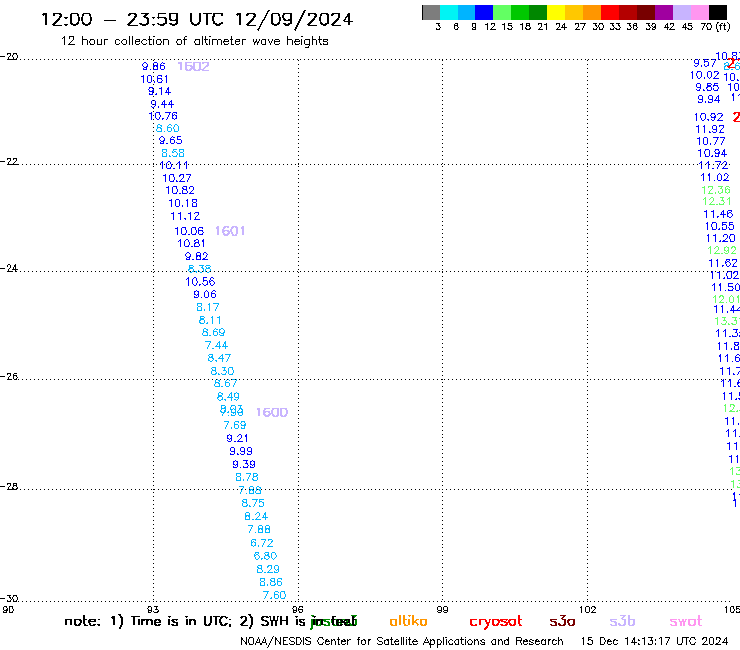Viewport: 740px width, 650px height.
Task: Click the 10.06 wave height value
Action: (189, 231)
